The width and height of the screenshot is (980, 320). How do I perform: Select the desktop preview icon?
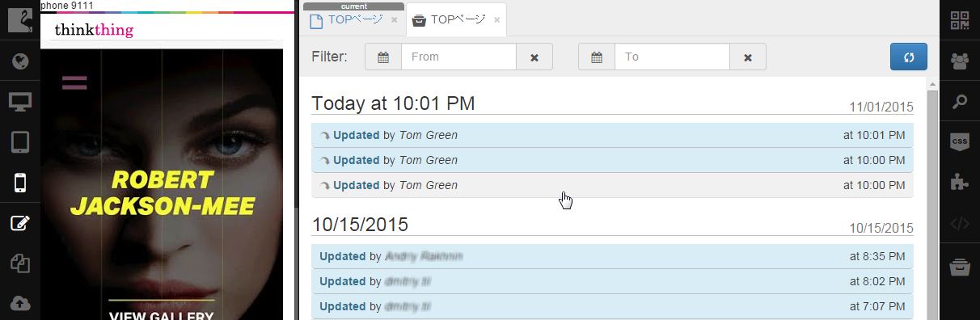20,102
